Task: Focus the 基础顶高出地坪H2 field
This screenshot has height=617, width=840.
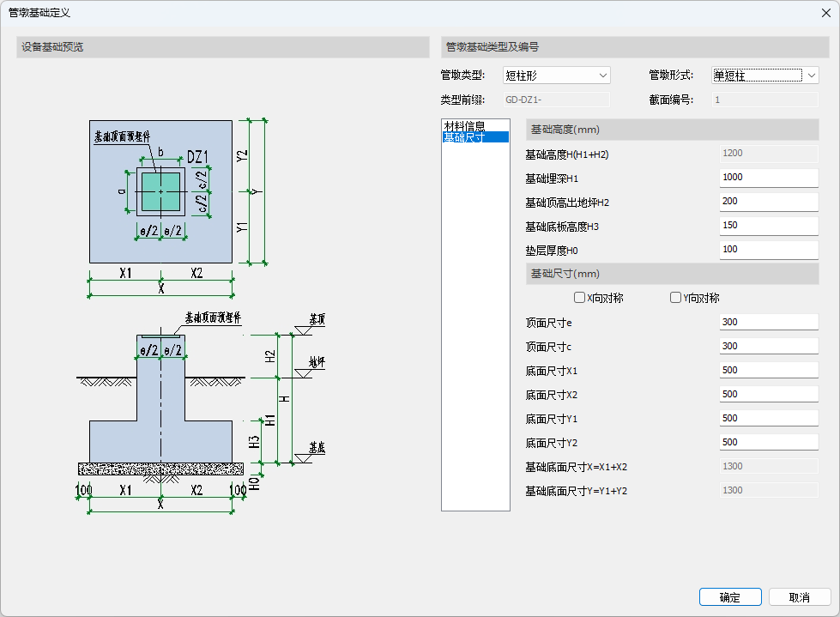Action: (x=769, y=202)
